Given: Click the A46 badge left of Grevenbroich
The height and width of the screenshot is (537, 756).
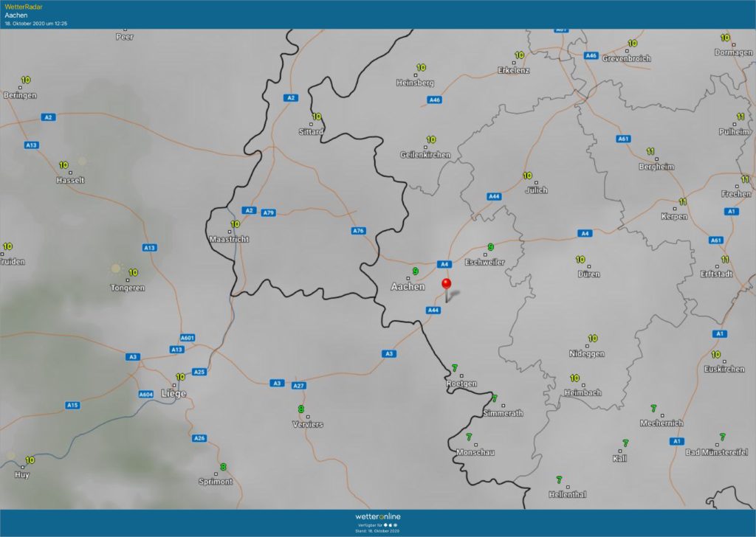Looking at the screenshot, I should tap(591, 56).
